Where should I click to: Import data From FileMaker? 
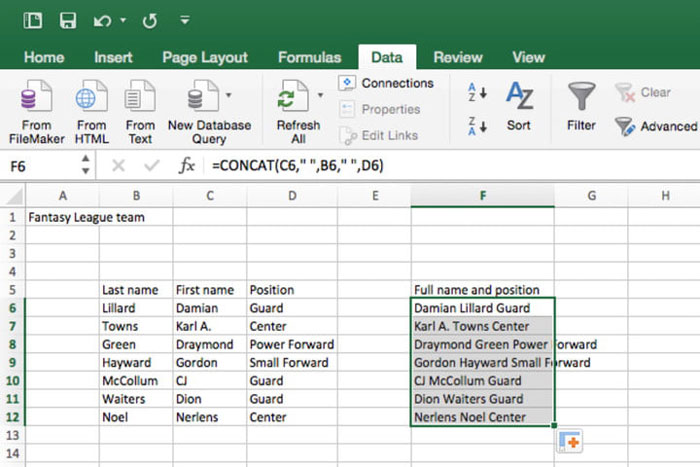click(37, 112)
